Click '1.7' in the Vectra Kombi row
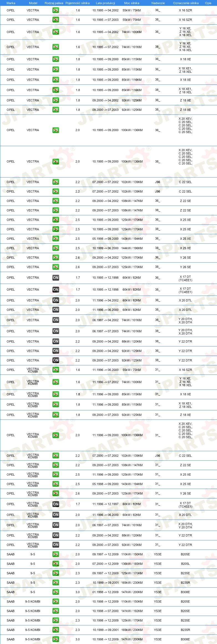 click(x=78, y=504)
